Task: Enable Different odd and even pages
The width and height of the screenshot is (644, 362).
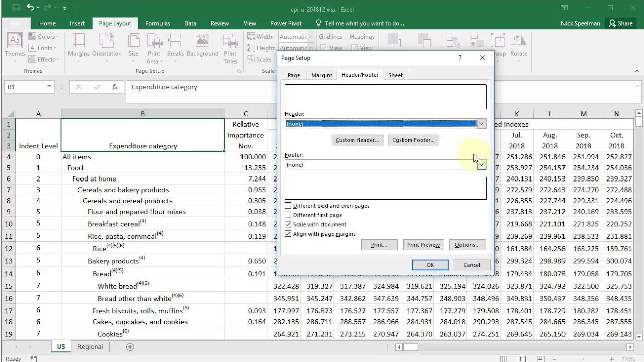Action: click(288, 206)
